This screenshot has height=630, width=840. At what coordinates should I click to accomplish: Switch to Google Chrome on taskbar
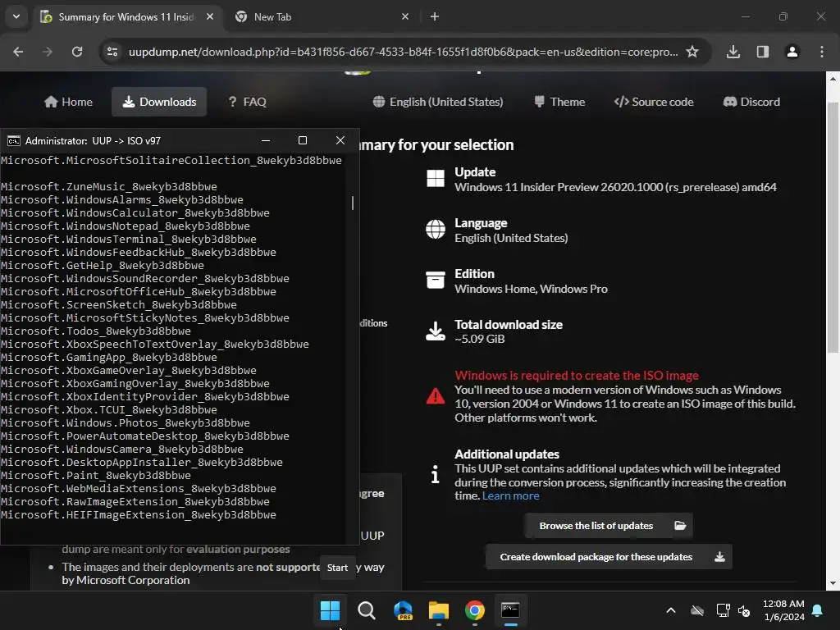[475, 610]
